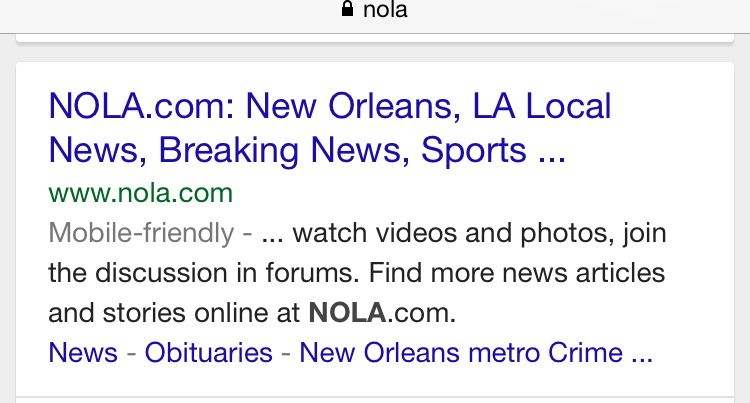Tap the padlock icon in address bar
This screenshot has height=403, width=750.
tap(347, 9)
